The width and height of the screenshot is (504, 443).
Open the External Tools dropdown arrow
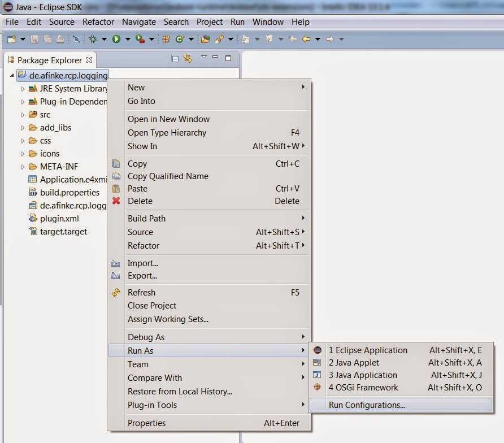tap(151, 39)
